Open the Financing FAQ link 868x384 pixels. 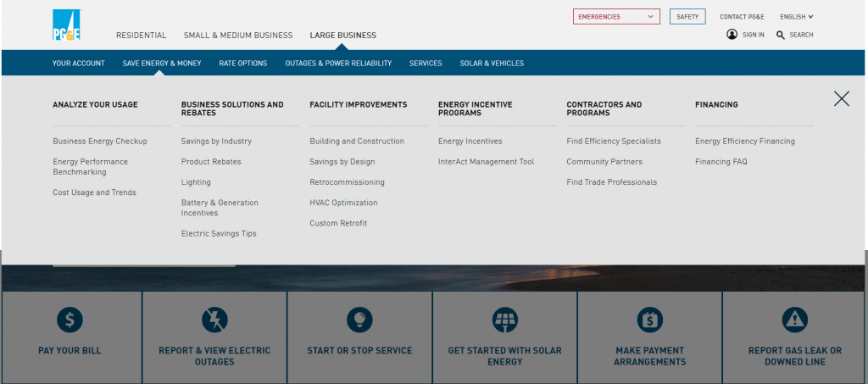tap(721, 162)
